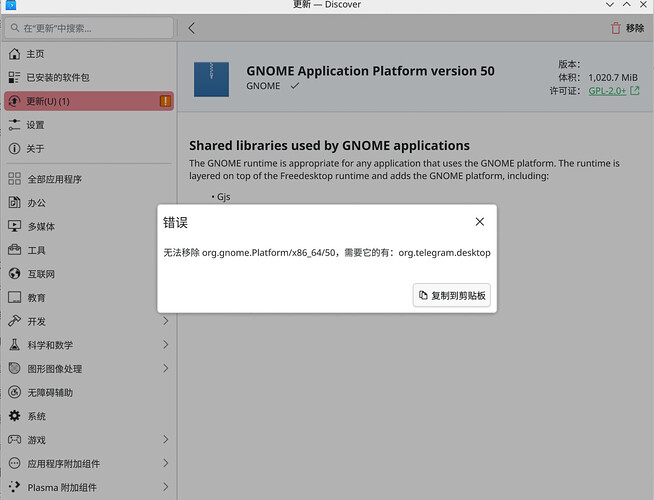This screenshot has width=654, height=500.
Task: Open the Office category icon
Action: coord(14,203)
